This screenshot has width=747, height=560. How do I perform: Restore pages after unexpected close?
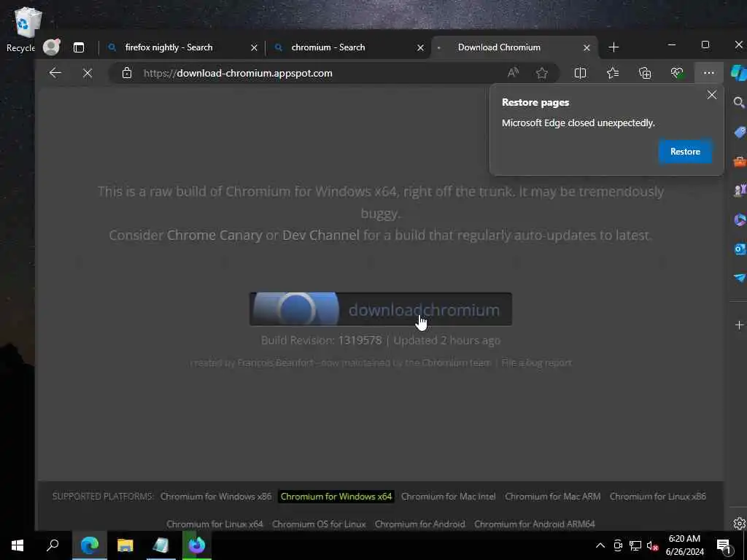685,152
